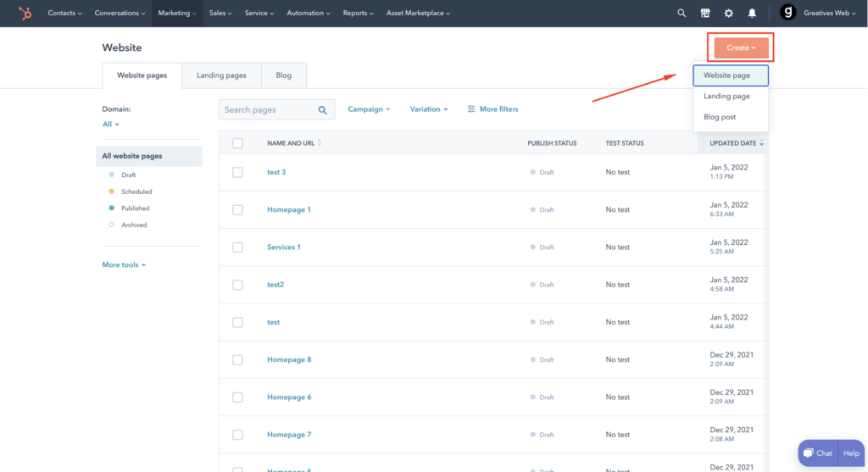Expand the More tools dropdown
868x472 pixels.
pos(124,264)
